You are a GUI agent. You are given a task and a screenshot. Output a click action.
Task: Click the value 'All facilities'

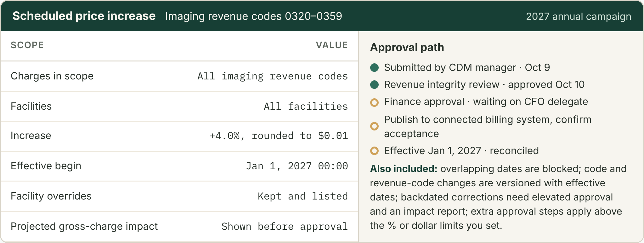tap(306, 106)
